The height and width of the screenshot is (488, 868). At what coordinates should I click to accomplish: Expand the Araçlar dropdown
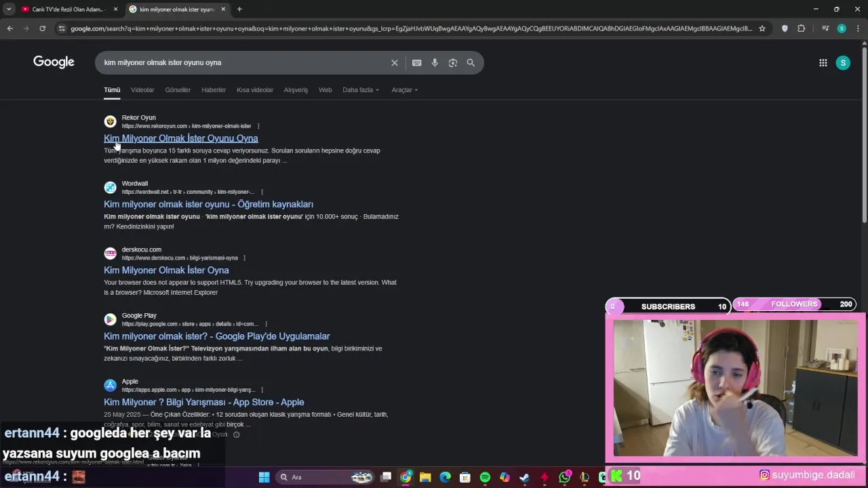405,90
